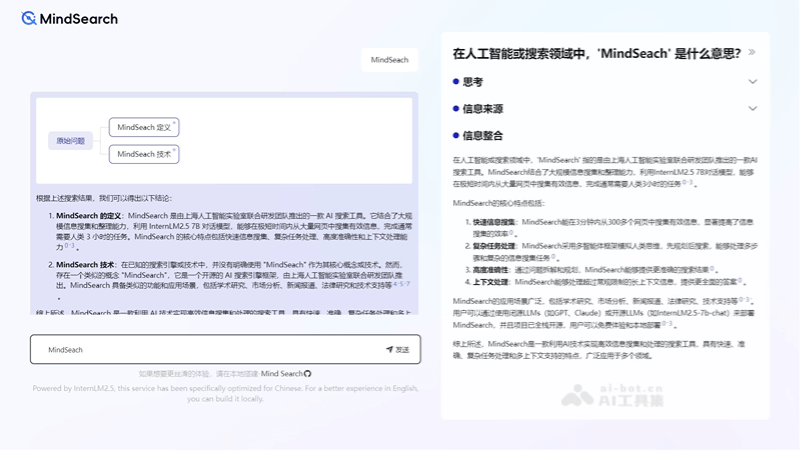
Task: Click the MindSearch title text in header
Action: (79, 18)
